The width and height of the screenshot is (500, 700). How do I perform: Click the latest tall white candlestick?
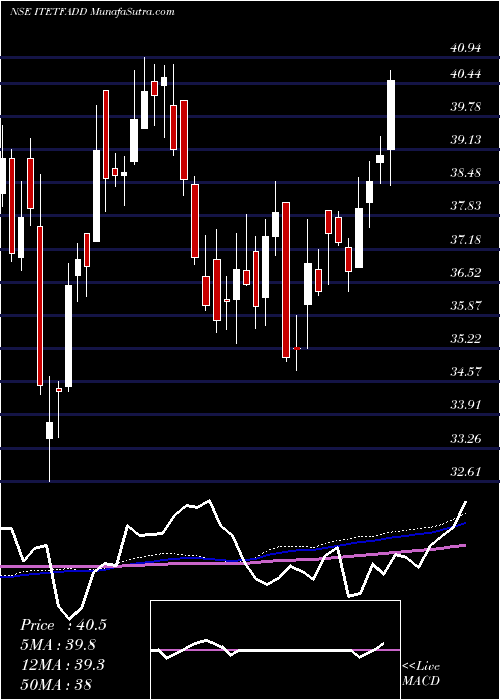coord(391,115)
